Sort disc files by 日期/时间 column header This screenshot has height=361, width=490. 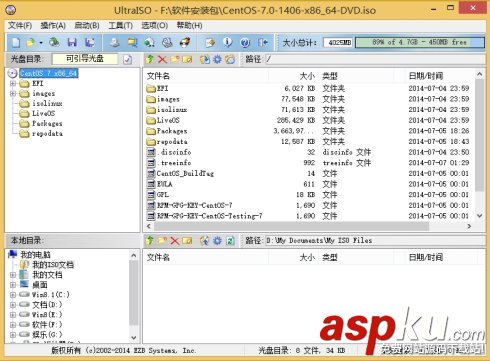[426, 76]
